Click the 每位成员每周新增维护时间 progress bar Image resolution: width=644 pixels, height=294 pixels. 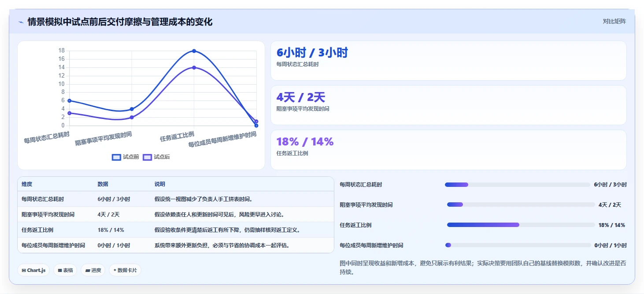point(518,245)
